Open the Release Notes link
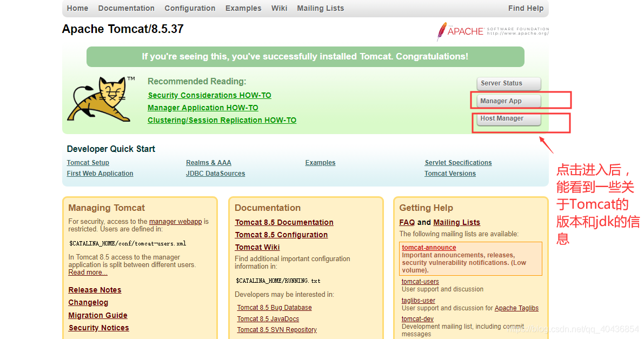The image size is (644, 339). (x=95, y=290)
